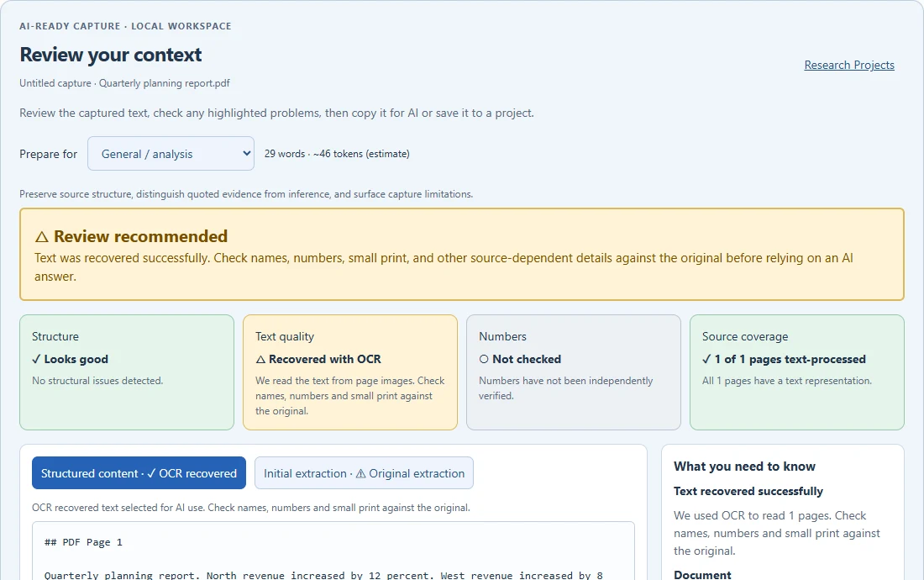Switch to the Structured content tab
924x580 pixels.
139,472
